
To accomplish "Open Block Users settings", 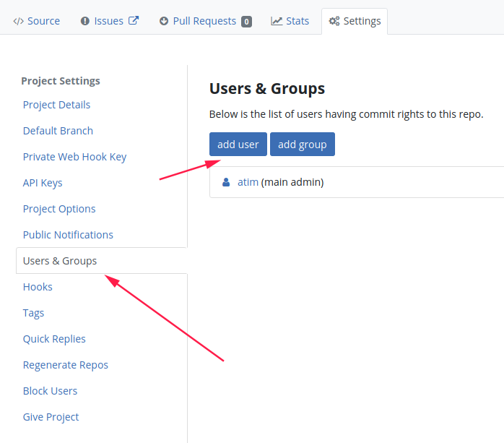I will tap(50, 391).
